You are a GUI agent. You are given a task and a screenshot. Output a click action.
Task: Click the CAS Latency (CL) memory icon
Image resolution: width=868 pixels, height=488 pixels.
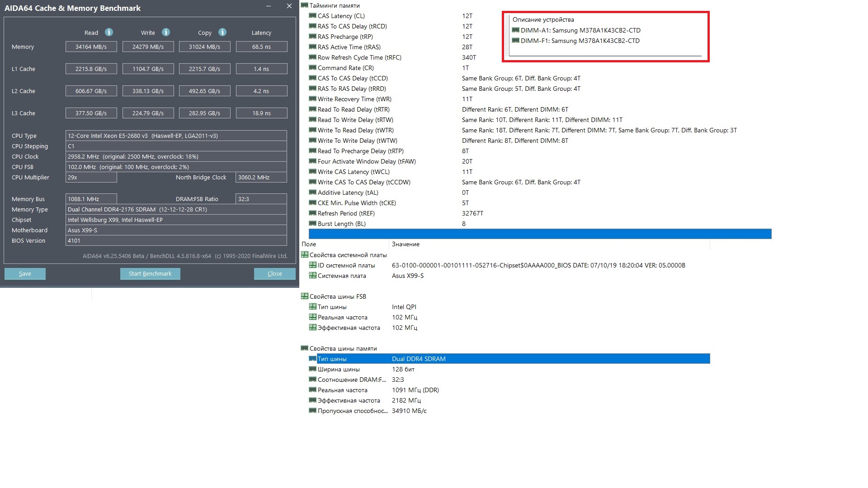tap(312, 16)
